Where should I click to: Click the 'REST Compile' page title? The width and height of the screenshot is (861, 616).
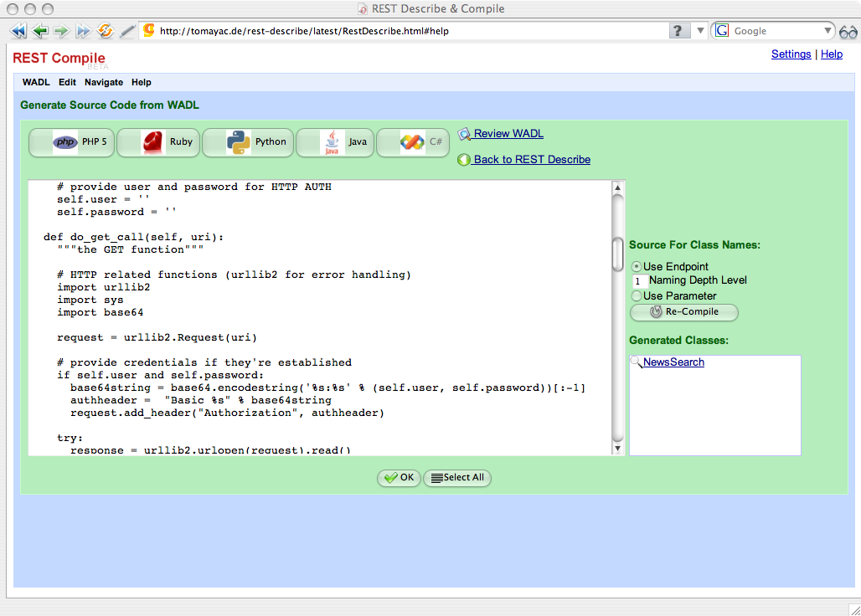pos(59,58)
